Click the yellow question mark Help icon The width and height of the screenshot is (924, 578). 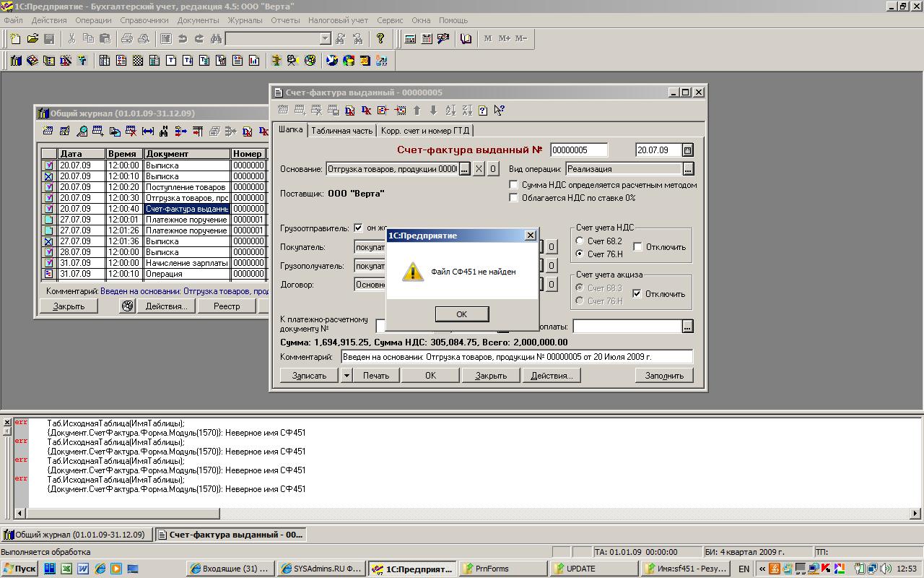tap(380, 39)
